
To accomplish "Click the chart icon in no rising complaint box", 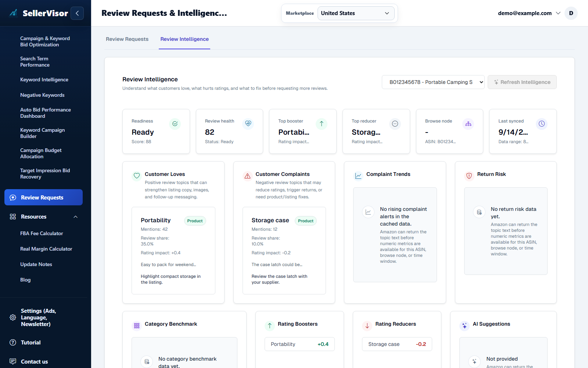I will (368, 212).
